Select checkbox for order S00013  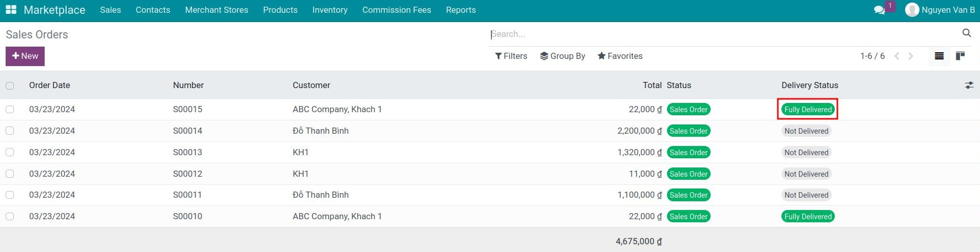click(10, 152)
